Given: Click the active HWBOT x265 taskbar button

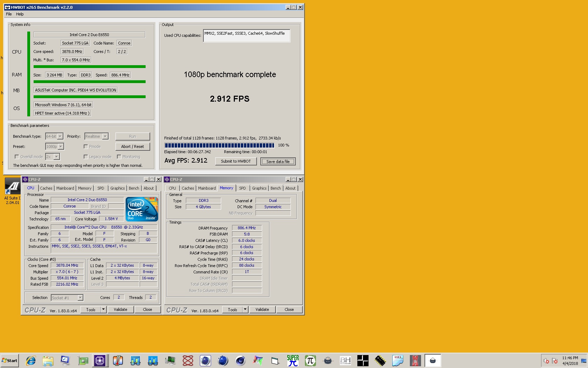Looking at the screenshot, I should (x=433, y=360).
